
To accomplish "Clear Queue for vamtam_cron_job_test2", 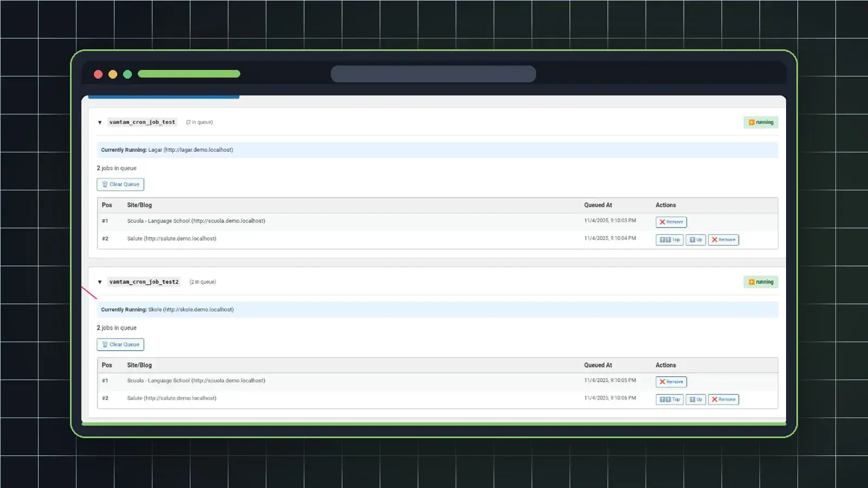I will [120, 344].
